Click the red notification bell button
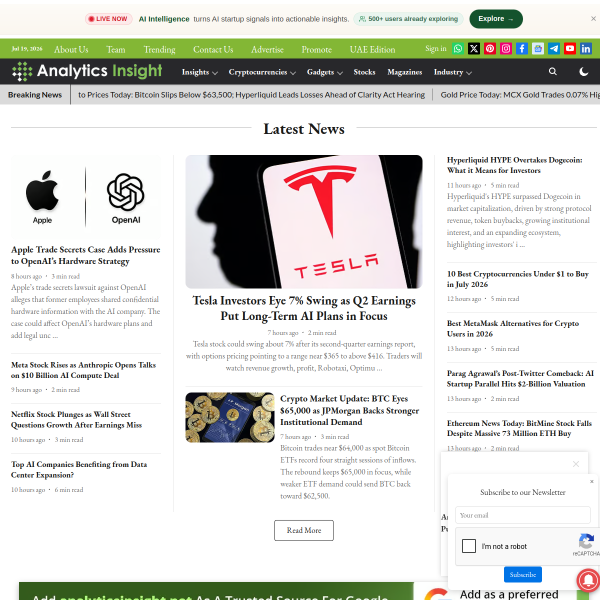The image size is (600, 600). click(589, 580)
